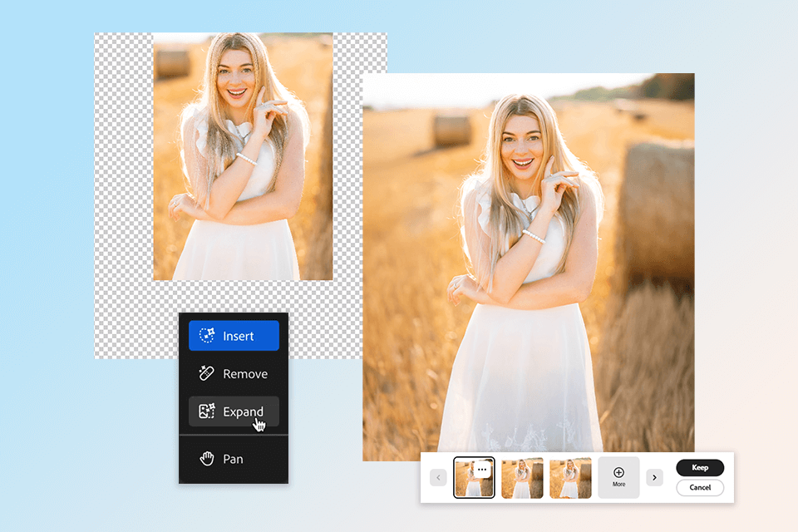Click the Remove eraser icon
This screenshot has height=532, width=798.
click(206, 373)
